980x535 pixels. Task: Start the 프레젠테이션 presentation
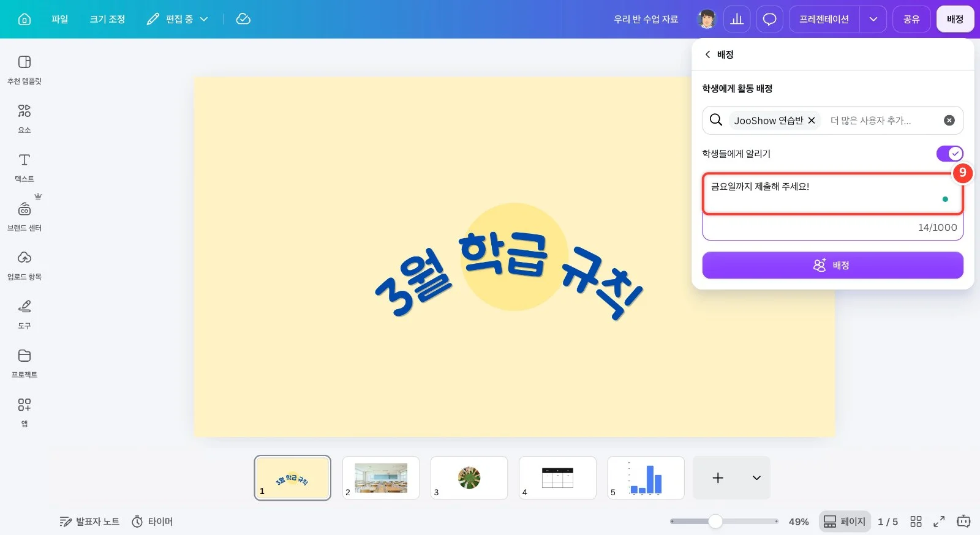[824, 19]
